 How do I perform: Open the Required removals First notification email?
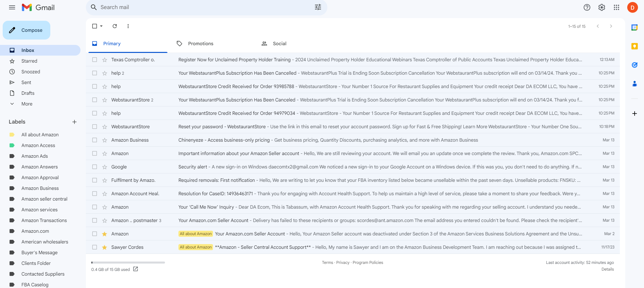[x=353, y=180]
